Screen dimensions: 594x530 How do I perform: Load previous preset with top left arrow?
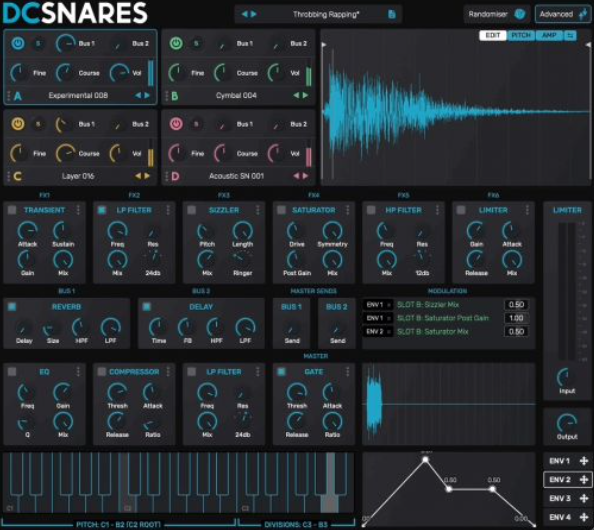click(x=244, y=14)
